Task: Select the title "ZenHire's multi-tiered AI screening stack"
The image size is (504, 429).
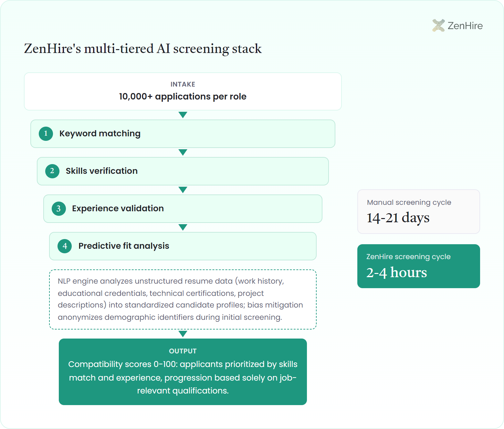Action: coord(143,49)
